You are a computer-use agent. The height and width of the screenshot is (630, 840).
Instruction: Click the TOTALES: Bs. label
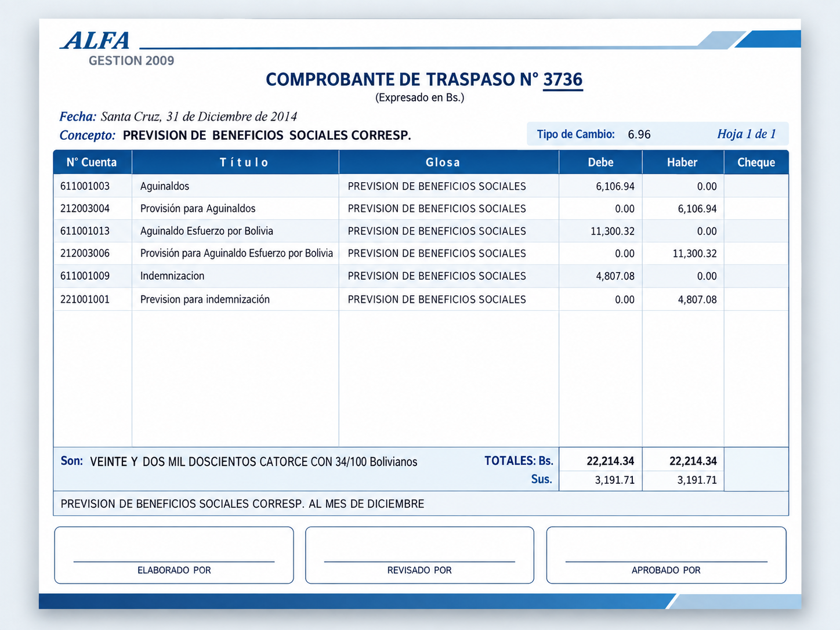point(519,461)
